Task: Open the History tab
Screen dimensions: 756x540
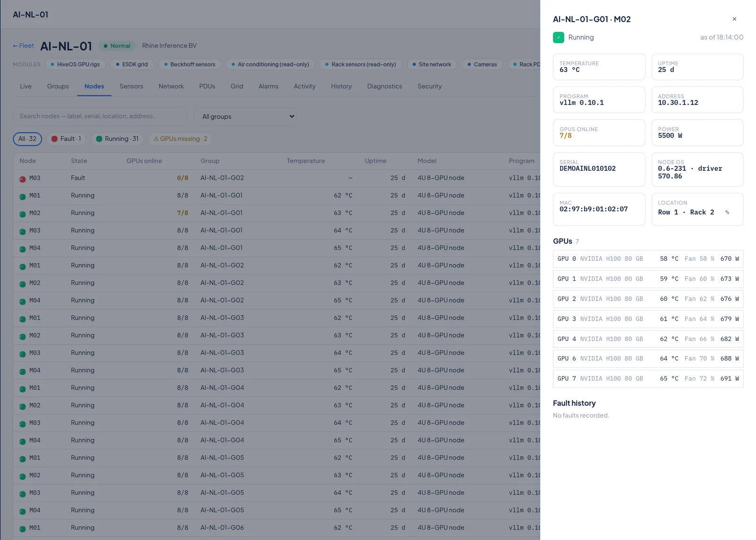Action: coord(341,87)
